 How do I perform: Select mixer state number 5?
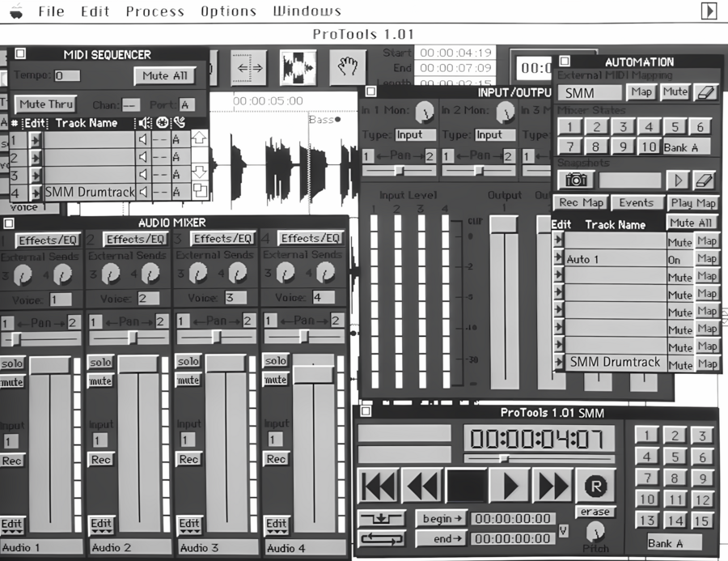[x=675, y=126]
